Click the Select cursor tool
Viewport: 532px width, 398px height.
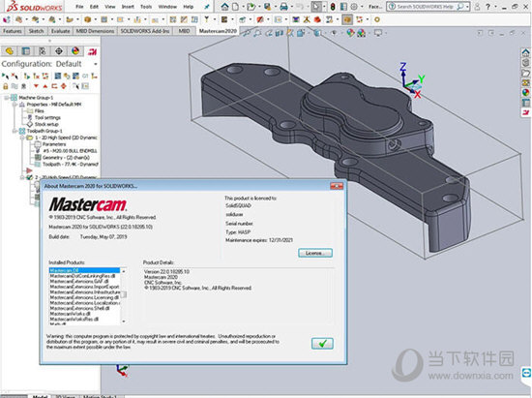[316, 7]
